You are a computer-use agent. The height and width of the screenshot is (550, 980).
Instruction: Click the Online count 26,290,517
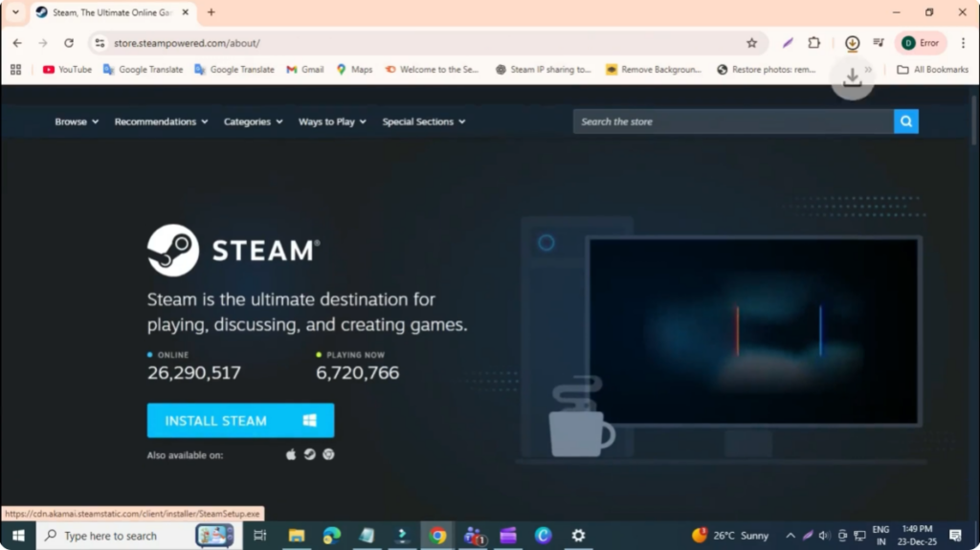193,372
